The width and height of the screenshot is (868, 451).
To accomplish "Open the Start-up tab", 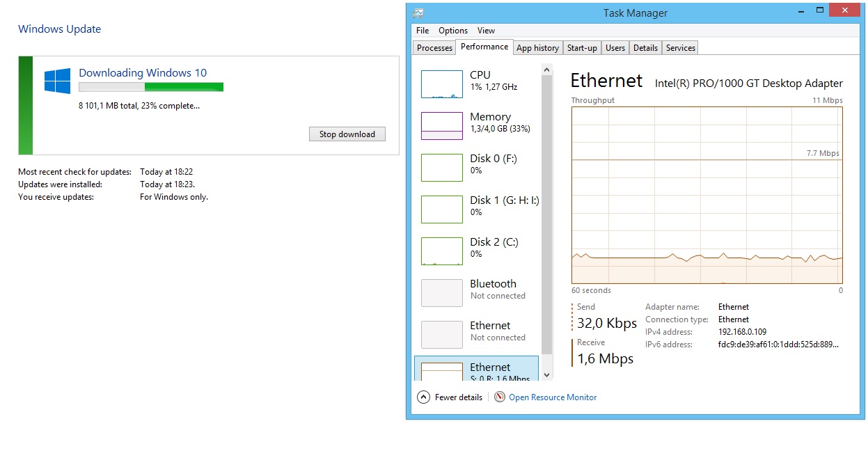I will click(582, 48).
